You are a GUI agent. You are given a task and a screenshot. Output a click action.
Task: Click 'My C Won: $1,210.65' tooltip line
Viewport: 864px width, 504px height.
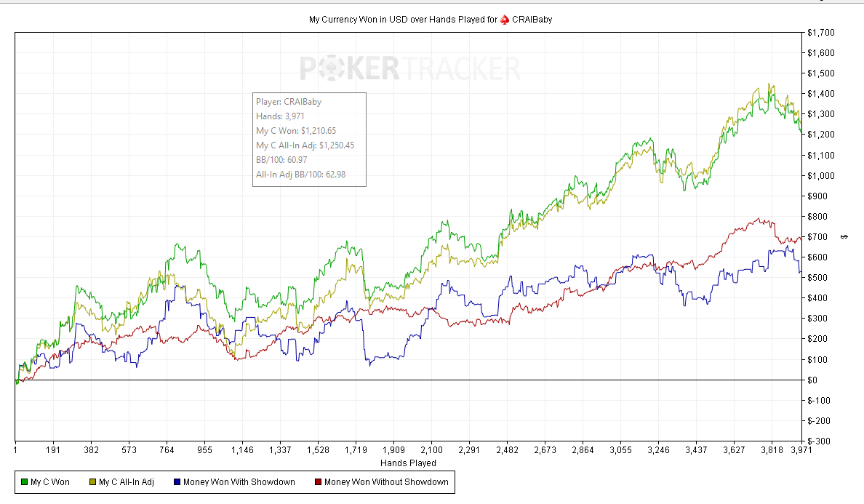[296, 131]
